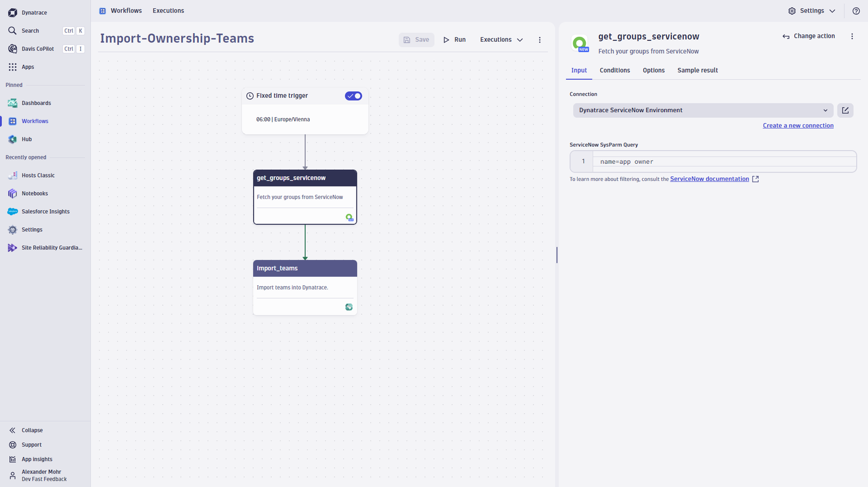Select the get_groups_servicenow workflow node

click(x=305, y=197)
